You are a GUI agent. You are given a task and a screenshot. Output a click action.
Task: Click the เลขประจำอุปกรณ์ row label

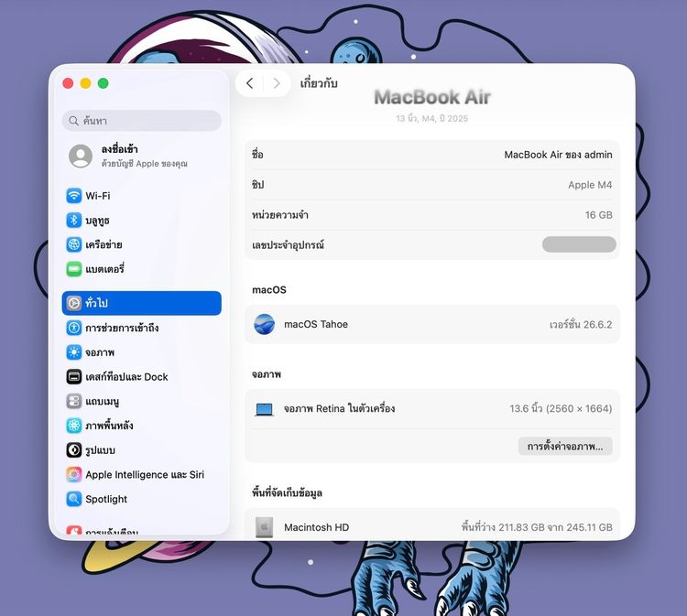pyautogui.click(x=288, y=244)
